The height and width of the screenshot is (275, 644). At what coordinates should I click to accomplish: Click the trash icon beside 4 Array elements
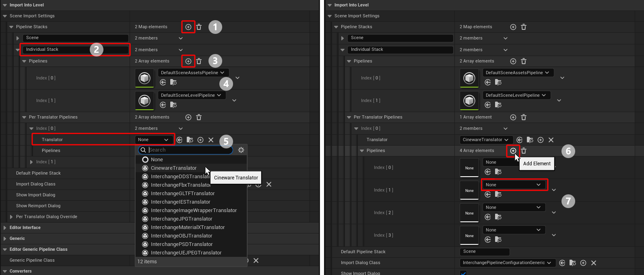click(x=524, y=151)
